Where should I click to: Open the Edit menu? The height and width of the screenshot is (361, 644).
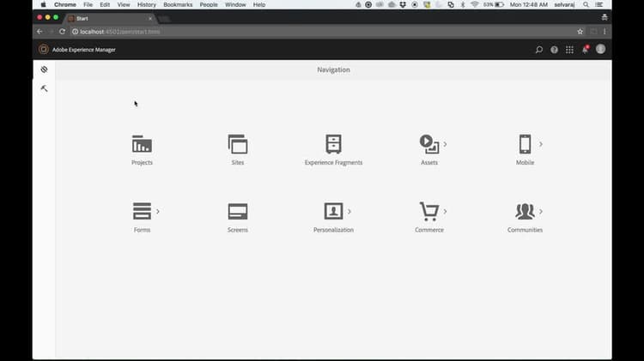[105, 4]
